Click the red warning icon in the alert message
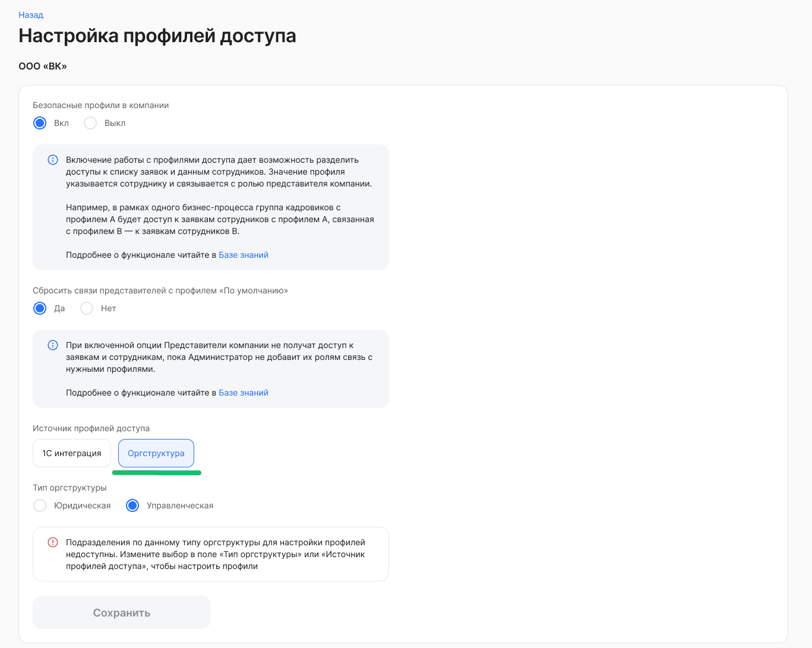Screen dimensions: 812x648 tap(52, 542)
